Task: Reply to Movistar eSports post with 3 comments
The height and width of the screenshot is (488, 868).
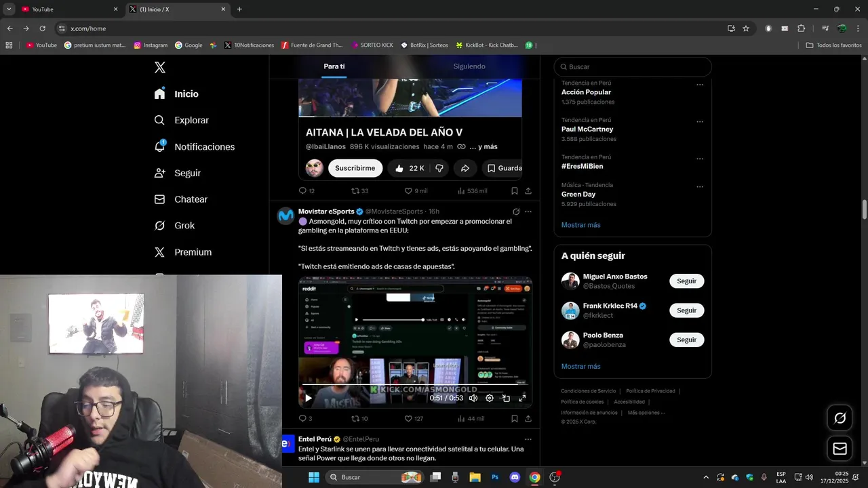Action: pyautogui.click(x=305, y=419)
